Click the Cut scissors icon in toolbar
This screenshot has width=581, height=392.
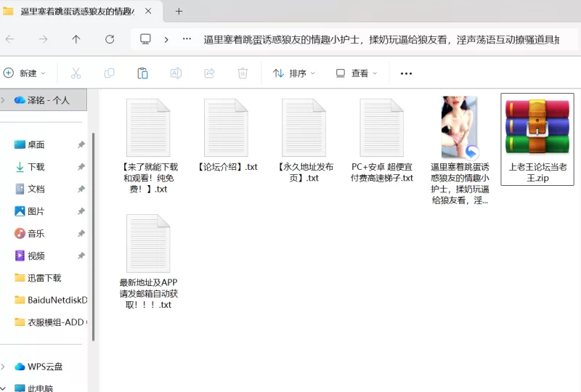76,73
